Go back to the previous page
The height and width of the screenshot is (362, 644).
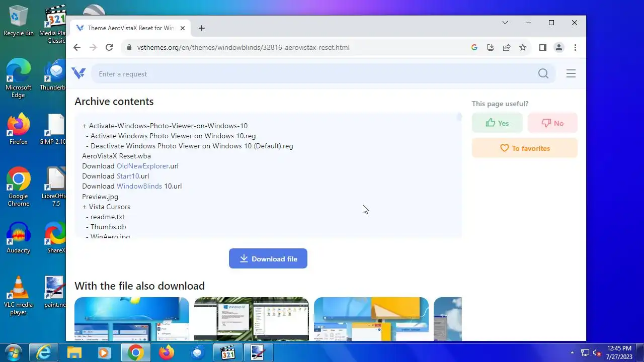(77, 47)
